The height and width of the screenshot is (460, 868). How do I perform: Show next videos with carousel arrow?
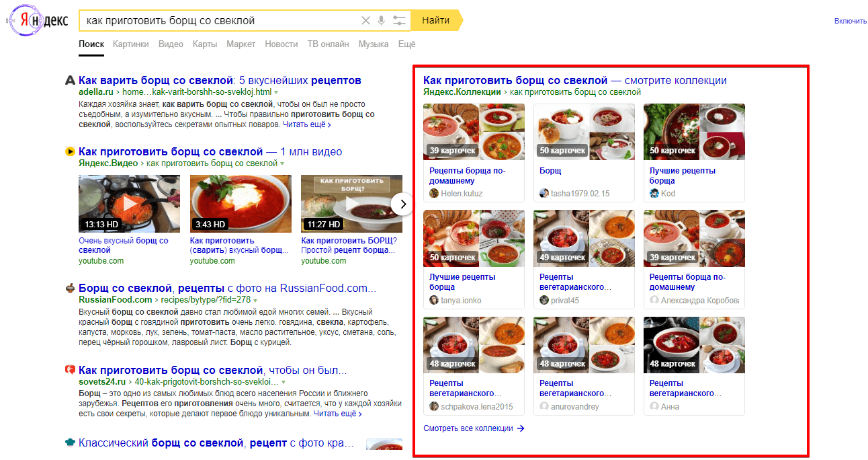click(x=402, y=204)
